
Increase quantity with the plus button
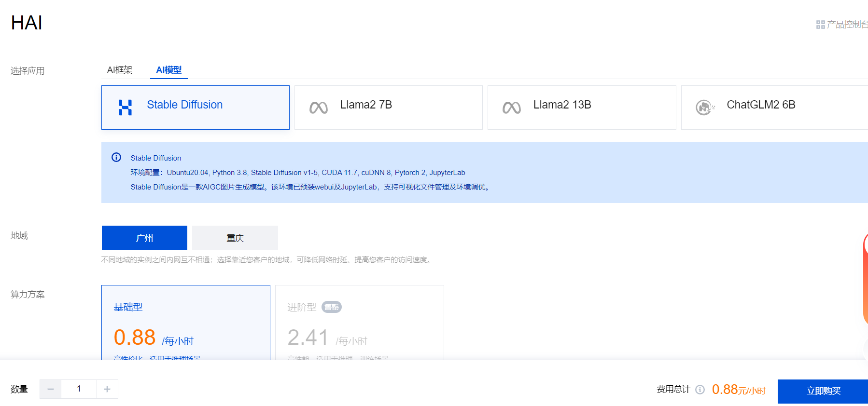pyautogui.click(x=107, y=389)
